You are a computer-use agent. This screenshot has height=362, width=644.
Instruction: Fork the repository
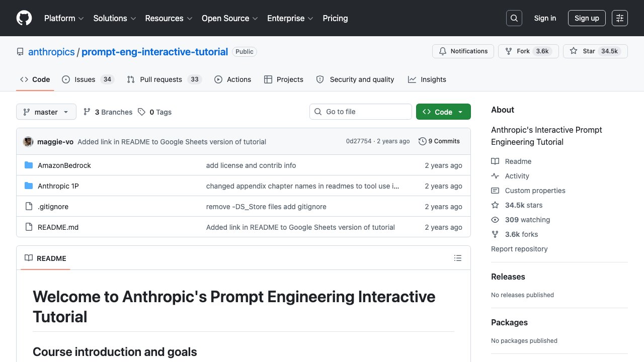point(528,51)
